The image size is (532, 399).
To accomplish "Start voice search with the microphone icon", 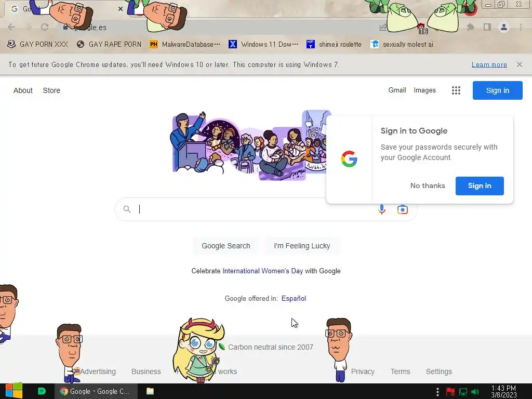I will pos(382,209).
